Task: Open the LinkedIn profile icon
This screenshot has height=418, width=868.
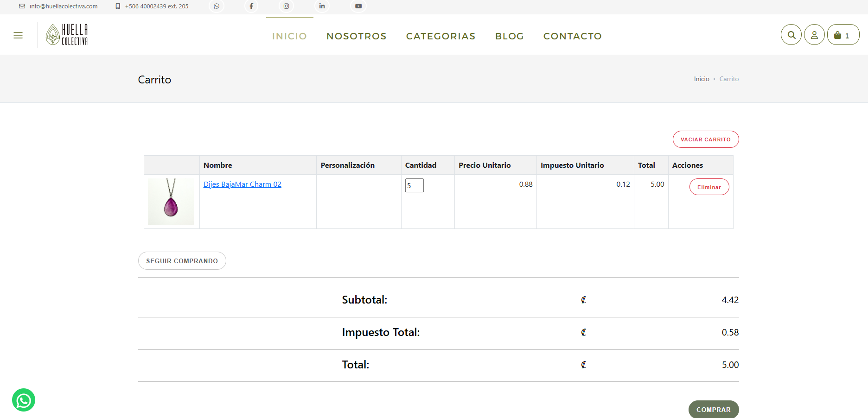Action: [x=322, y=6]
